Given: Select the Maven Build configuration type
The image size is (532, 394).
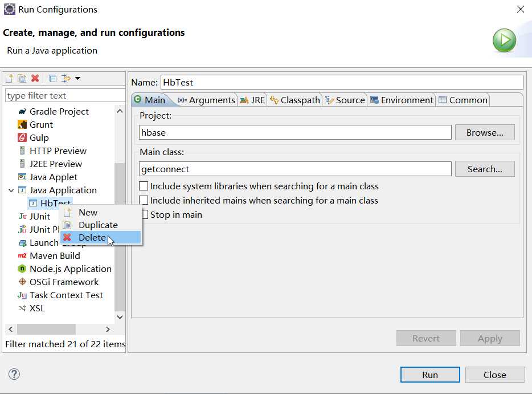Looking at the screenshot, I should click(55, 255).
